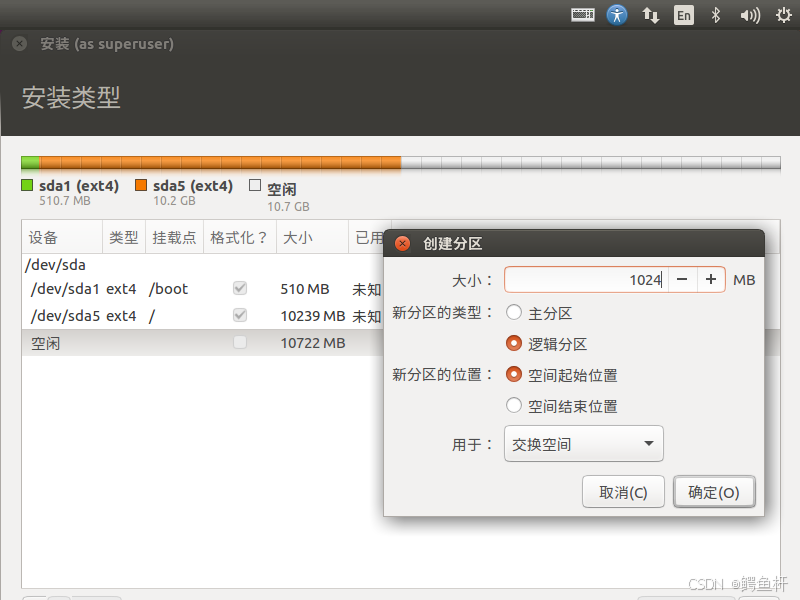This screenshot has height=600, width=800.
Task: Click the 设备 column header
Action: click(62, 237)
